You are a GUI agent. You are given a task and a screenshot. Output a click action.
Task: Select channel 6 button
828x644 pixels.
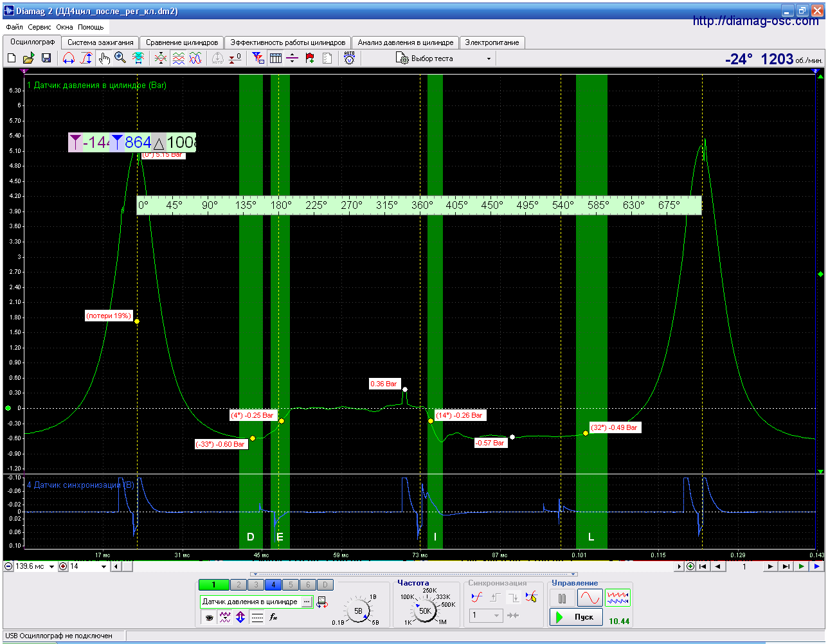308,585
